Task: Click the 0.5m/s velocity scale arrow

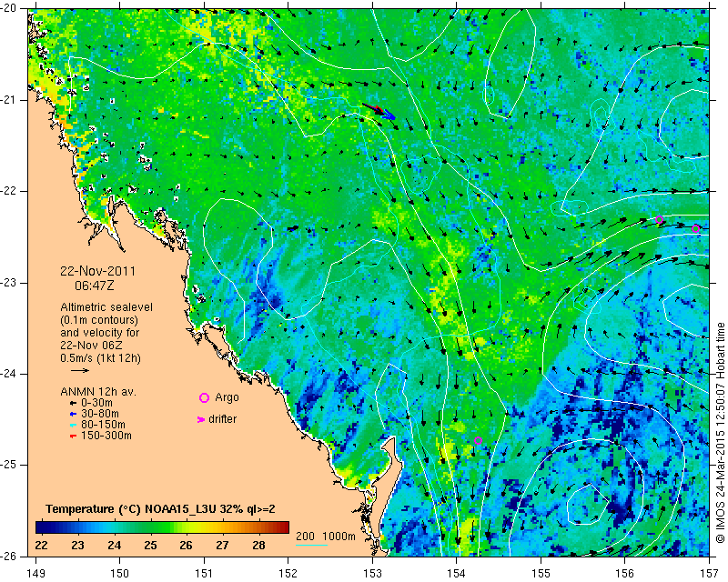Action: point(80,370)
